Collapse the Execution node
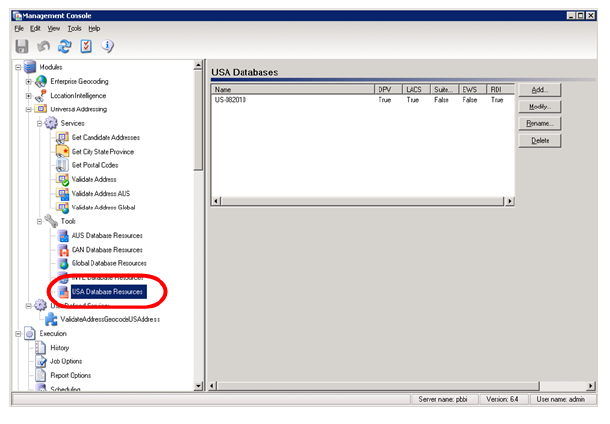610x424 pixels. click(x=18, y=334)
